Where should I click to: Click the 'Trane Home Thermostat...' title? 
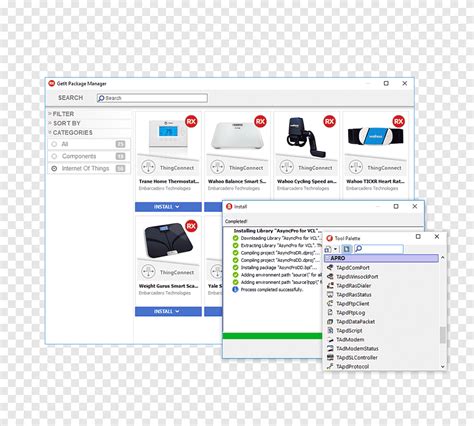click(169, 181)
